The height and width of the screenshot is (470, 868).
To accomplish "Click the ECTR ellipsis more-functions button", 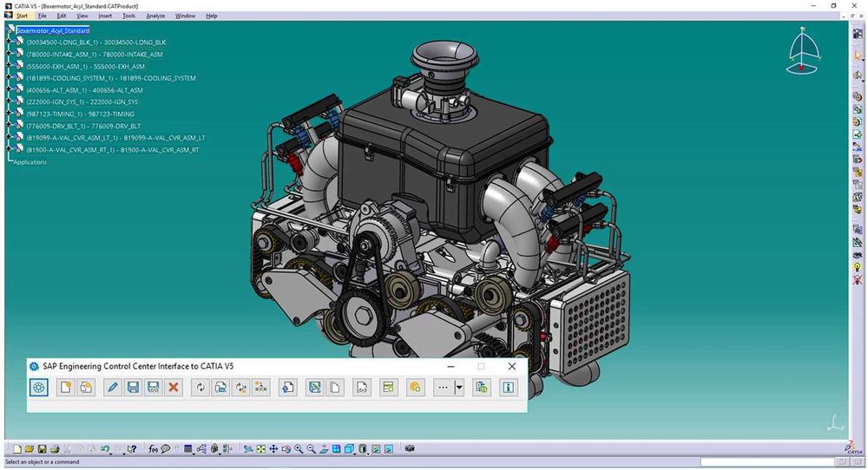I will (443, 388).
